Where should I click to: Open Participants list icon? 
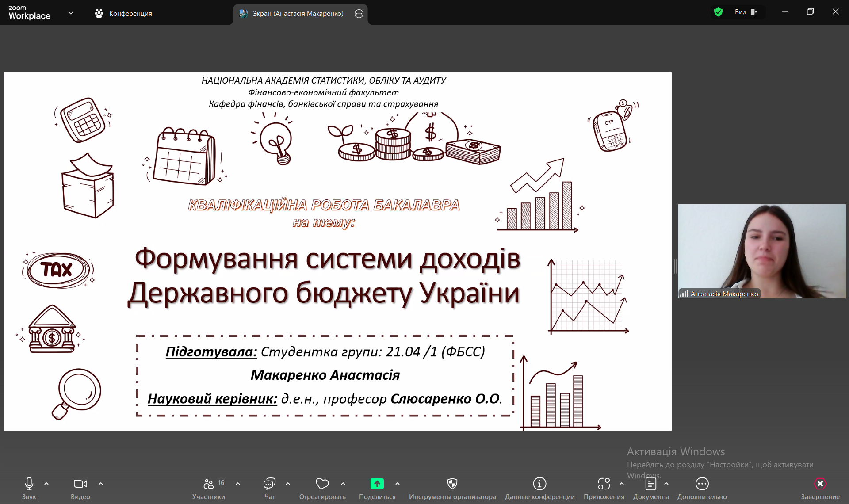209,484
